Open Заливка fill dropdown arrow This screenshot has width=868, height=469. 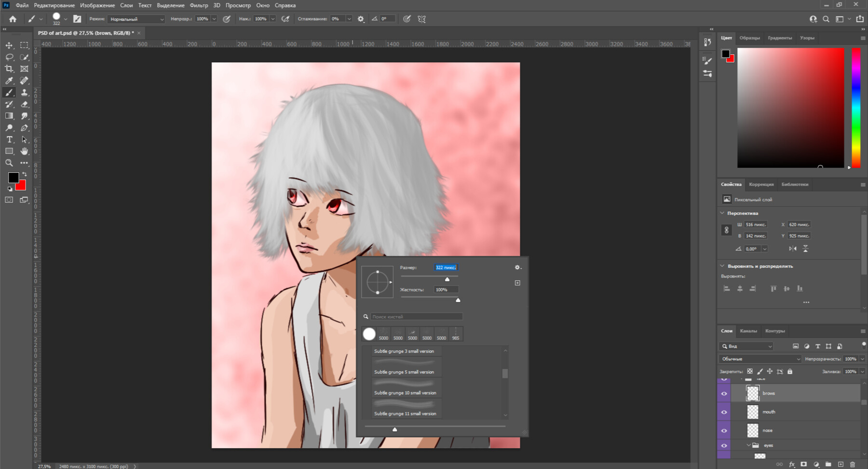863,372
